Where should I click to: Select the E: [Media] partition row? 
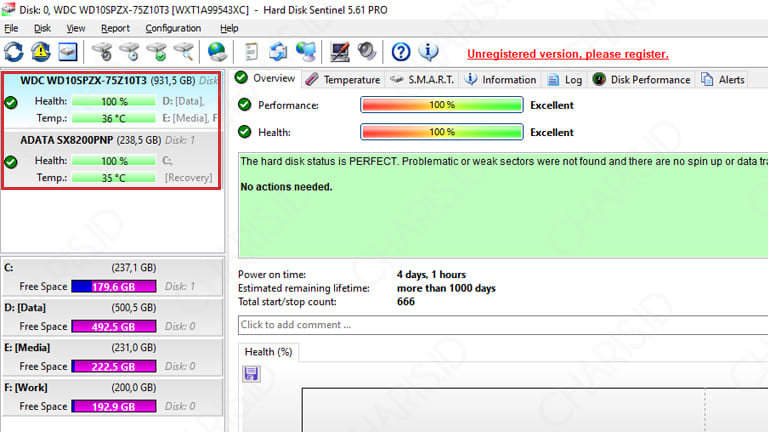(x=113, y=357)
